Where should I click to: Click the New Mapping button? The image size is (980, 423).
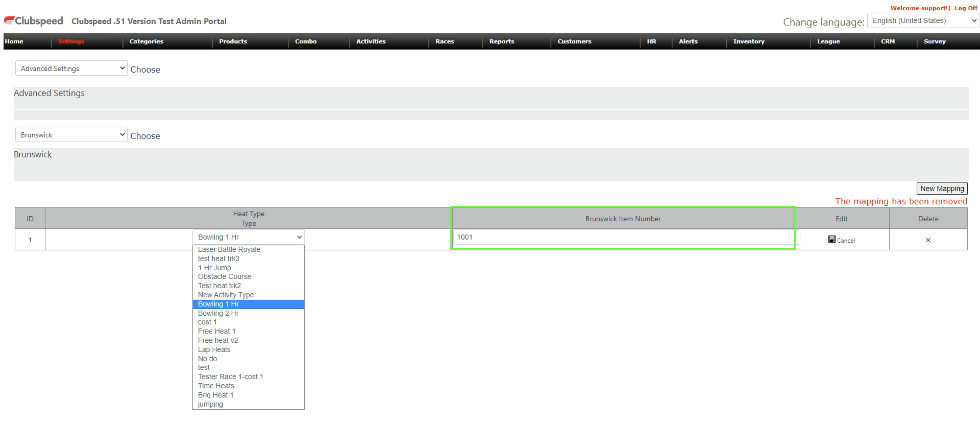coord(942,188)
